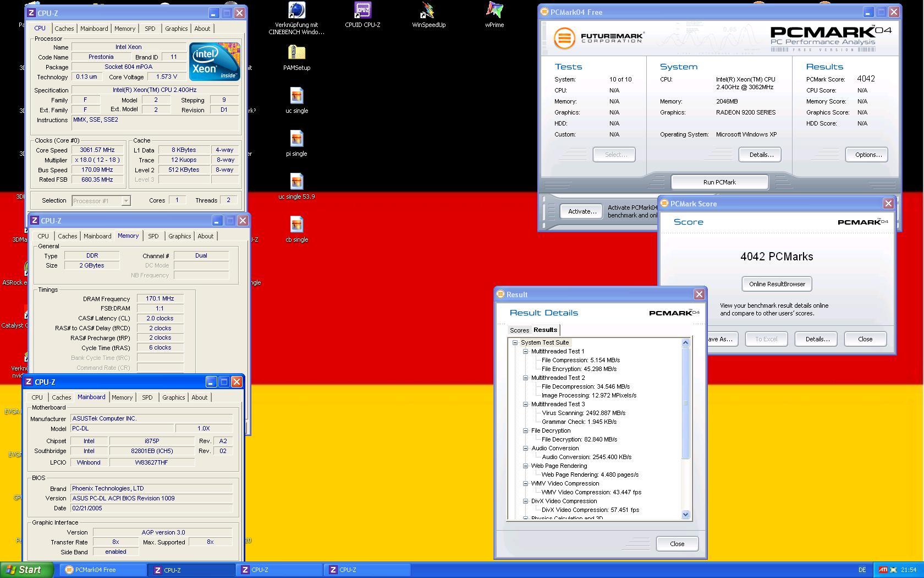Click the Mainboard CPU-Z window title icon
This screenshot has height=578, width=924.
click(x=29, y=381)
